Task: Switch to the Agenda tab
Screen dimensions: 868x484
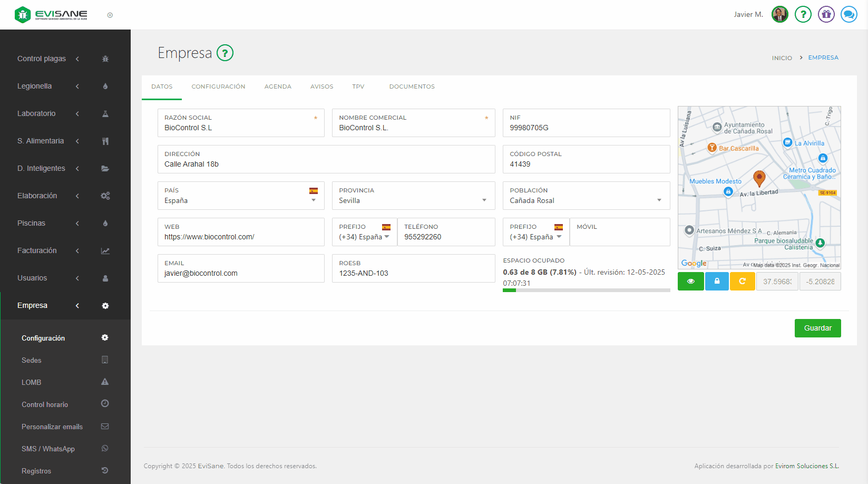Action: 278,86
